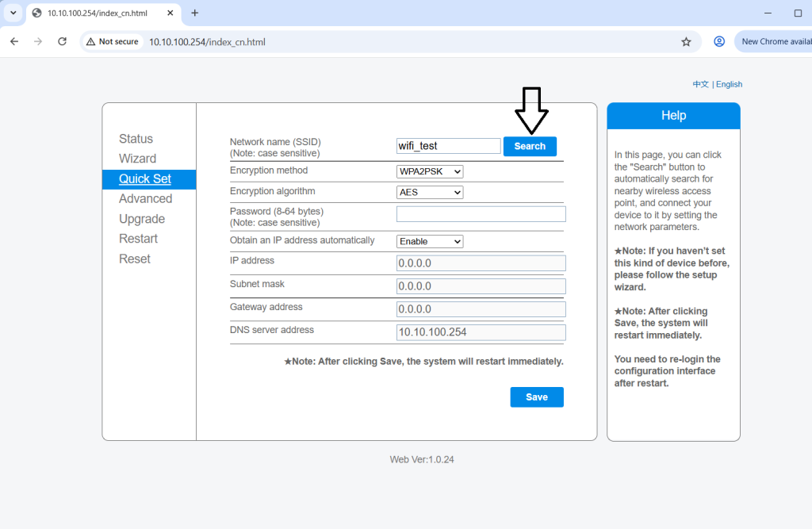Expand the Encryption method dropdown
Image resolution: width=812 pixels, height=529 pixels.
(x=430, y=171)
